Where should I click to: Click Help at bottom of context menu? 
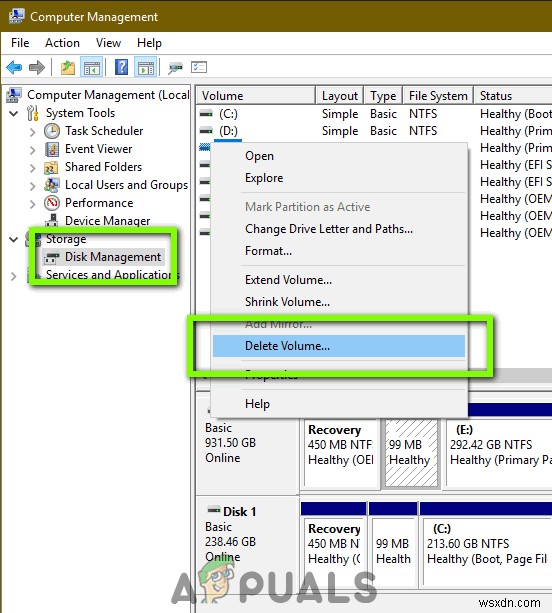pyautogui.click(x=339, y=404)
